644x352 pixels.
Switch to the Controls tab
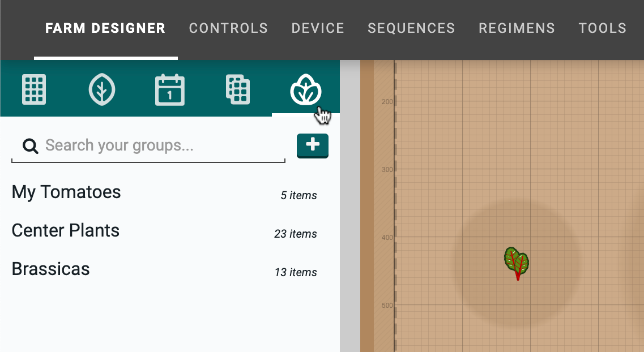click(x=228, y=28)
